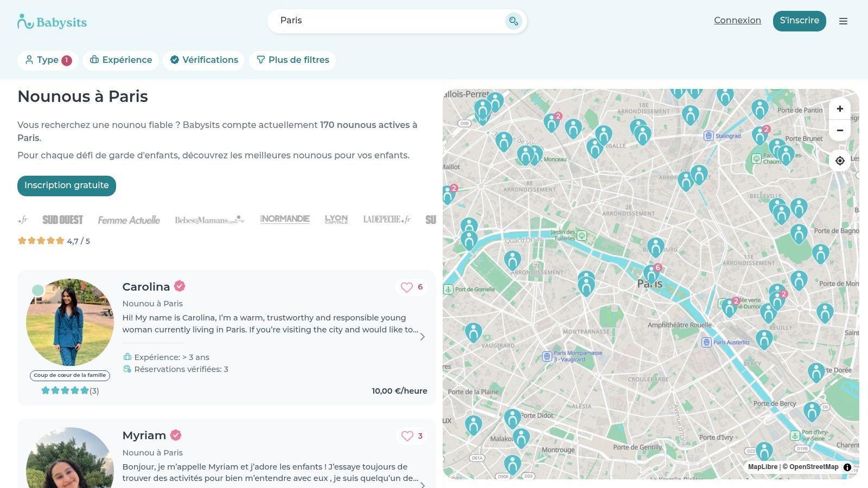Click Paris Montparnasse station icon on map
The height and width of the screenshot is (488, 868).
tap(547, 356)
